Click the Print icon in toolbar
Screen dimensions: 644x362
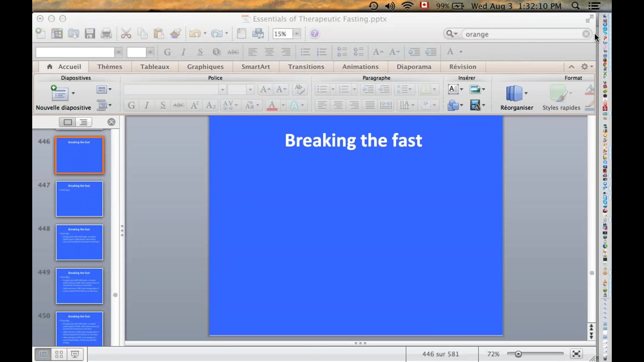106,34
